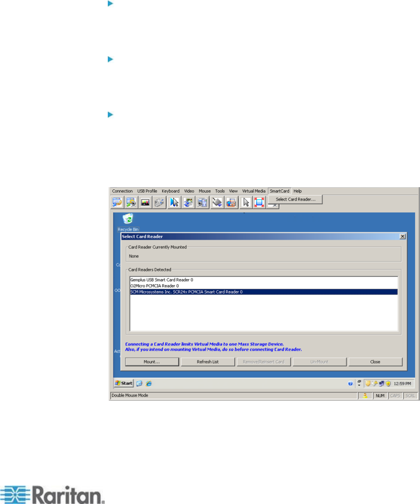This screenshot has width=420, height=504.
Task: Click the Un-Mount button
Action: click(320, 362)
